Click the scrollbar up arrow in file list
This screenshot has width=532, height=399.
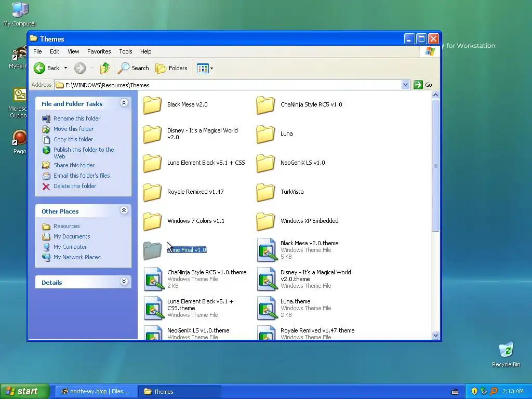(x=436, y=95)
